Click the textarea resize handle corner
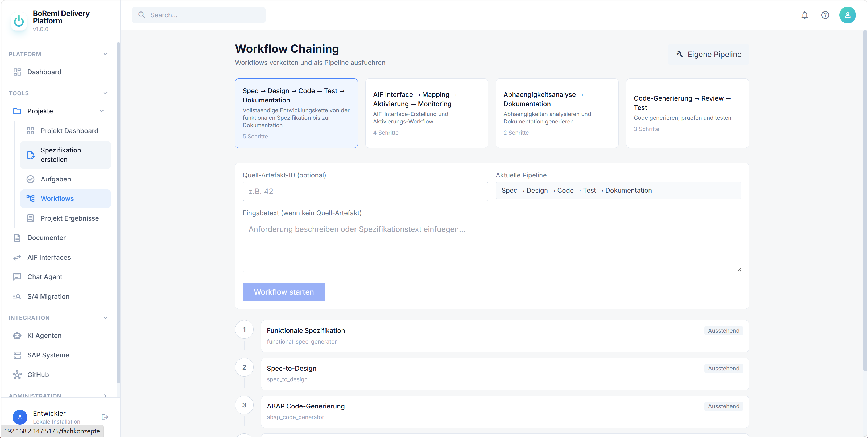 point(739,270)
